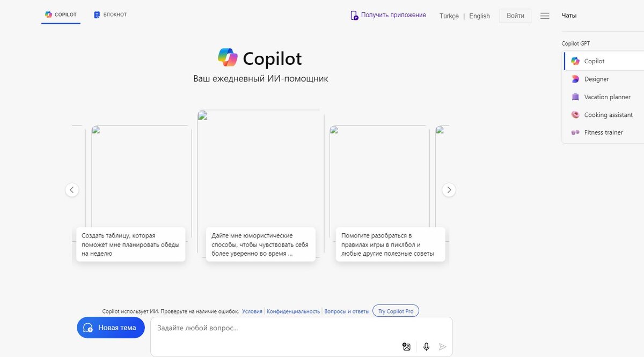The height and width of the screenshot is (357, 644).
Task: Click the Cooking assistant donut icon
Action: pyautogui.click(x=575, y=115)
